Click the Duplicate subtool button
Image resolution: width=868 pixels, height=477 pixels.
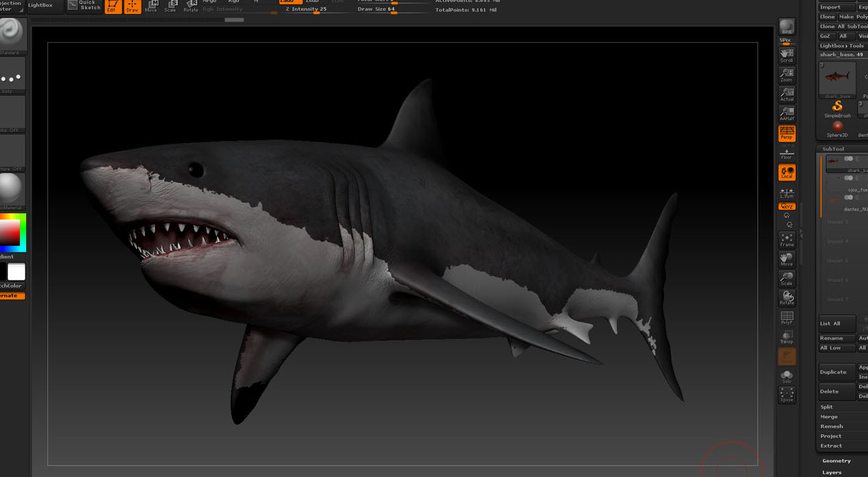pyautogui.click(x=837, y=371)
